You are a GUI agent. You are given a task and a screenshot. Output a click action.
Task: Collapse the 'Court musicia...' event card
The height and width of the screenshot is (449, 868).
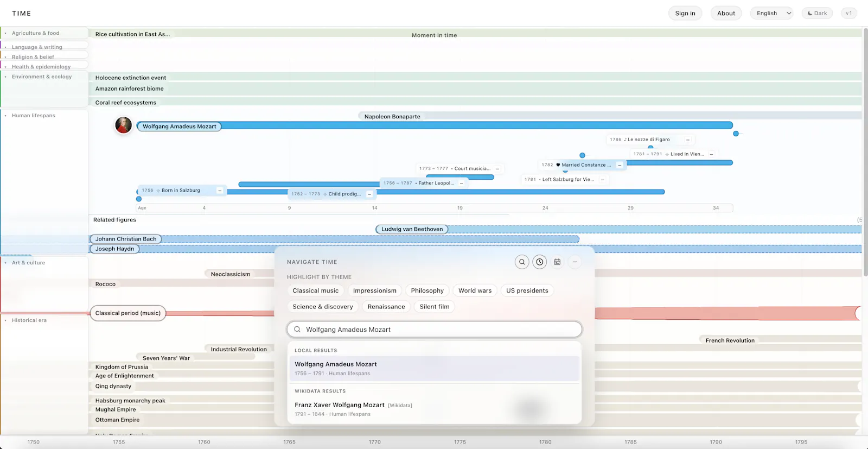(497, 169)
